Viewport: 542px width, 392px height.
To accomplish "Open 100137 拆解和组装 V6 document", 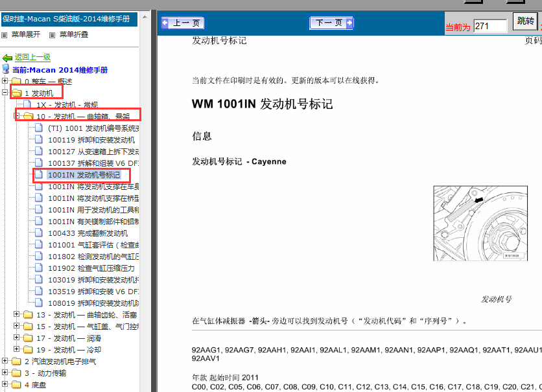I will coord(93,163).
